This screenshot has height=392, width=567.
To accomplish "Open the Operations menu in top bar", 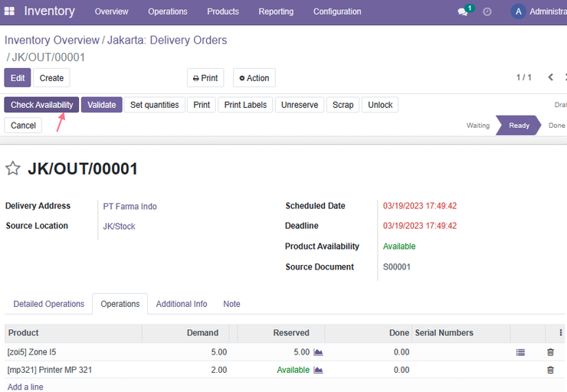I will (168, 11).
